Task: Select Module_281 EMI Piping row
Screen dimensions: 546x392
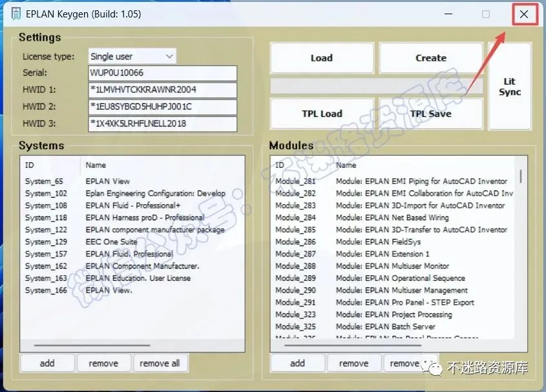Action: [393, 181]
